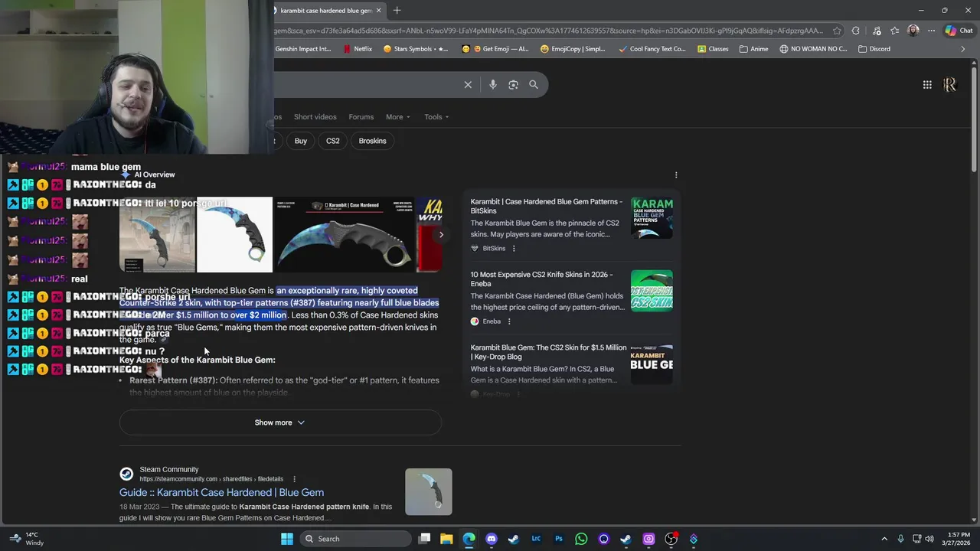Open the BitSkins article thumbnail

pos(652,218)
